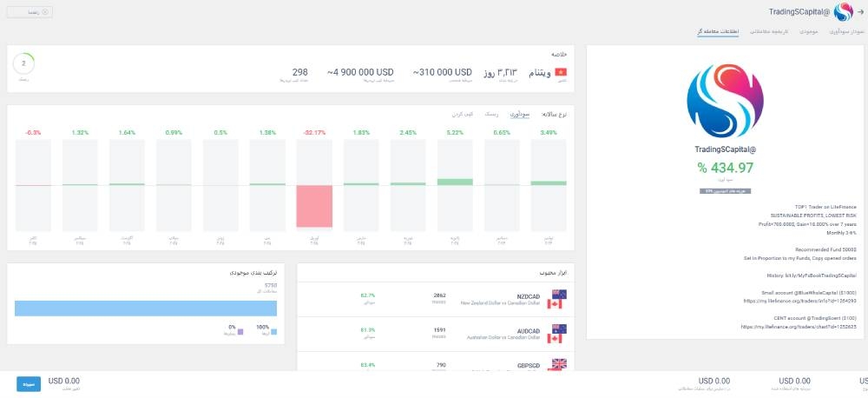Click the blue button in bottom bar
Viewport: 868px width, 398px height.
[29, 383]
